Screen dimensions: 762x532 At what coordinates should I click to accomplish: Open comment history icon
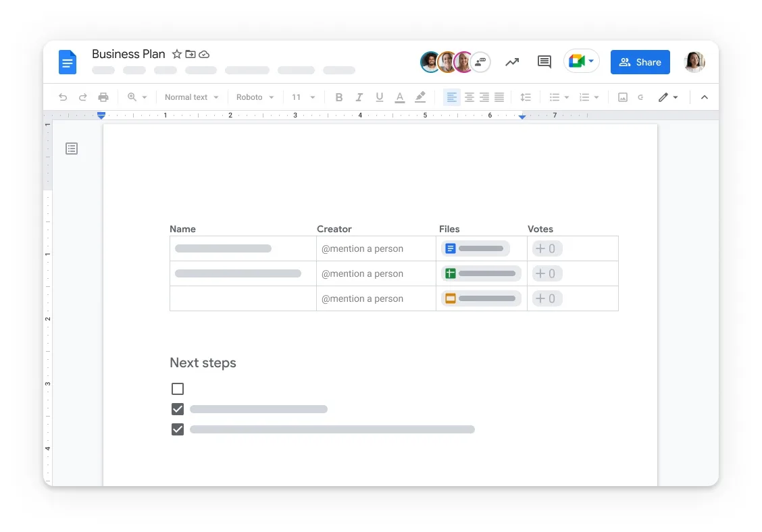[x=544, y=61]
